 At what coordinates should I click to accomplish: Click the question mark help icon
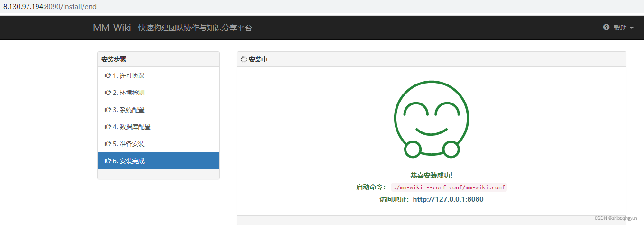tap(606, 28)
